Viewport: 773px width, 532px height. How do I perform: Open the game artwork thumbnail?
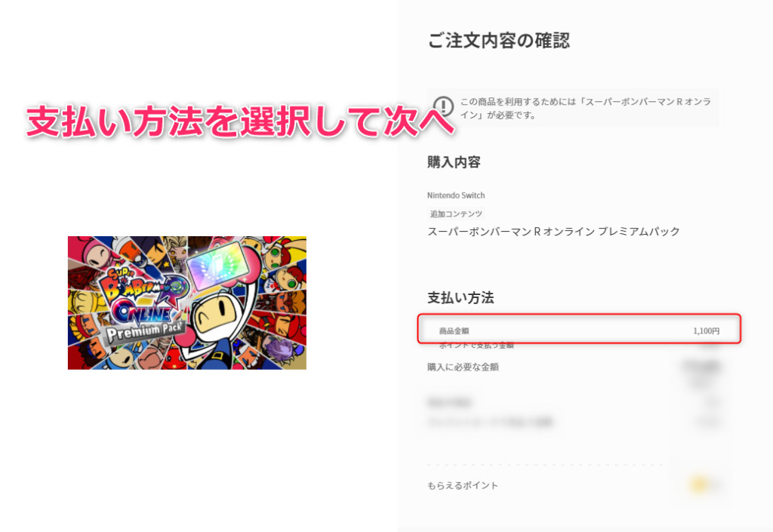pos(187,303)
